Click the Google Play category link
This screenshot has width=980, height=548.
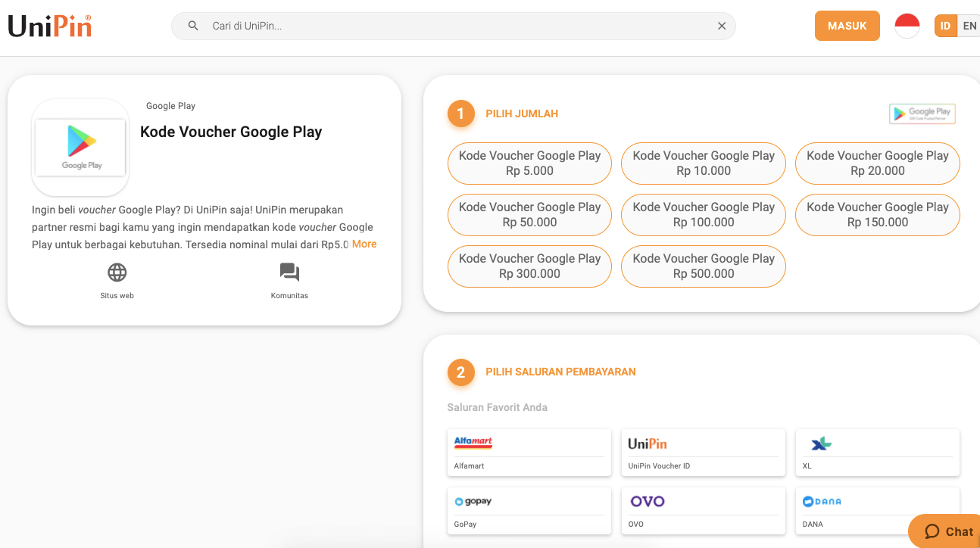coord(170,106)
